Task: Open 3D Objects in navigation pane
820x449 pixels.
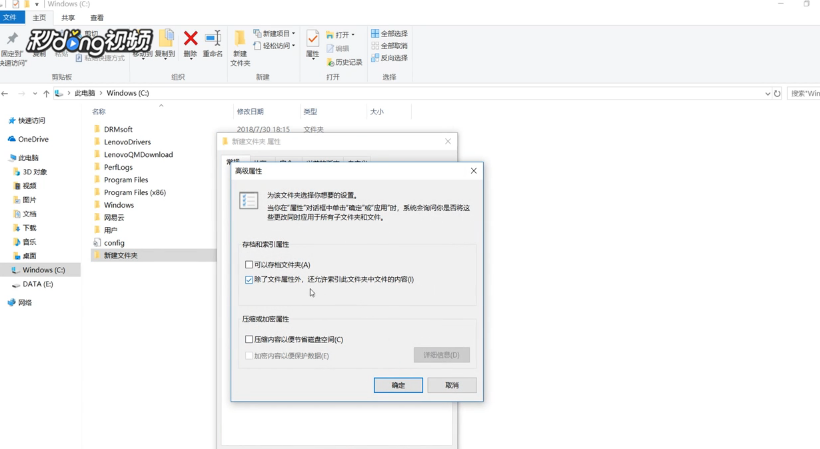Action: click(30, 172)
